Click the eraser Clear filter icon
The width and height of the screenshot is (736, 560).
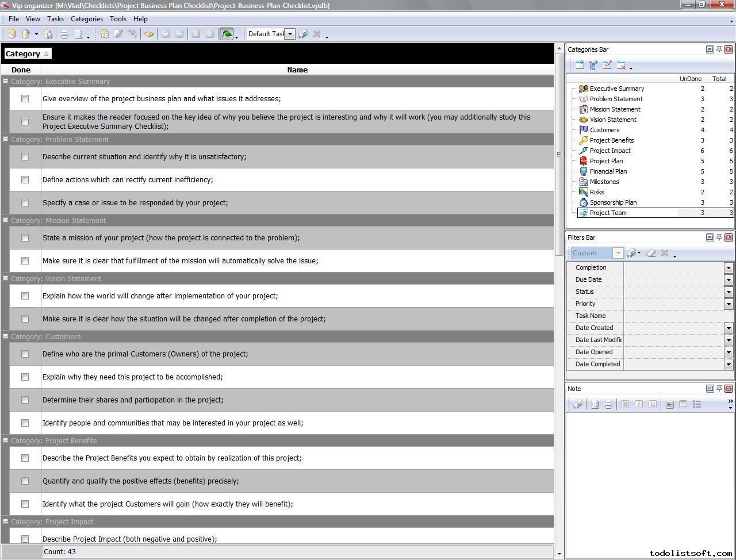(x=651, y=253)
